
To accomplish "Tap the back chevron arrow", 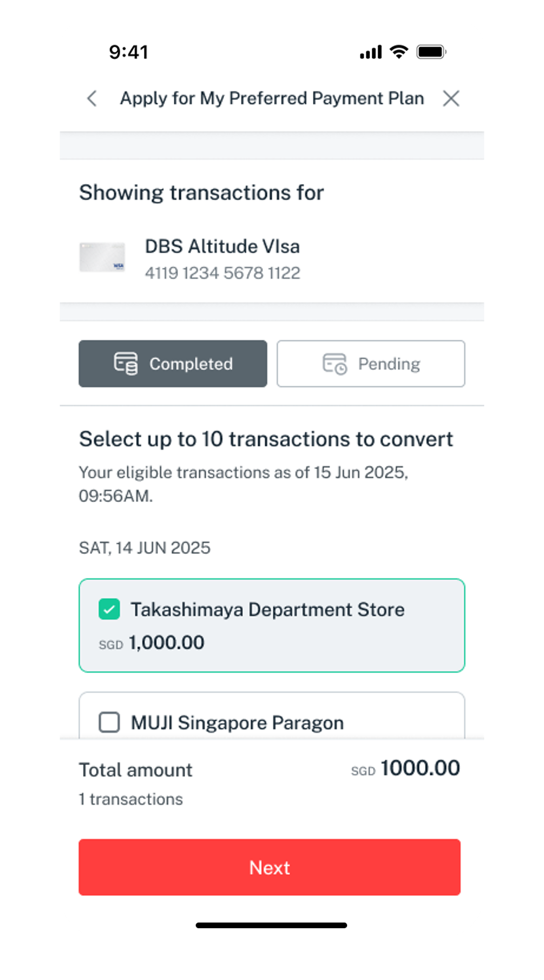I will pyautogui.click(x=92, y=99).
